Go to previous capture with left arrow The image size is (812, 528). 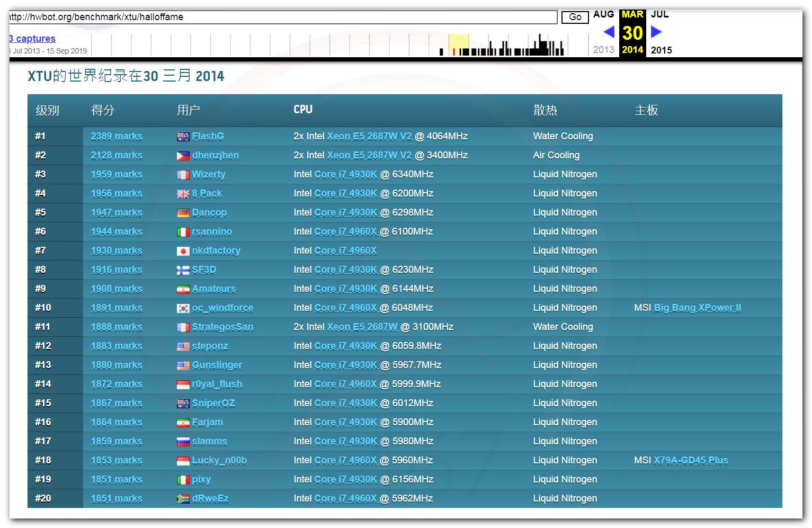609,32
